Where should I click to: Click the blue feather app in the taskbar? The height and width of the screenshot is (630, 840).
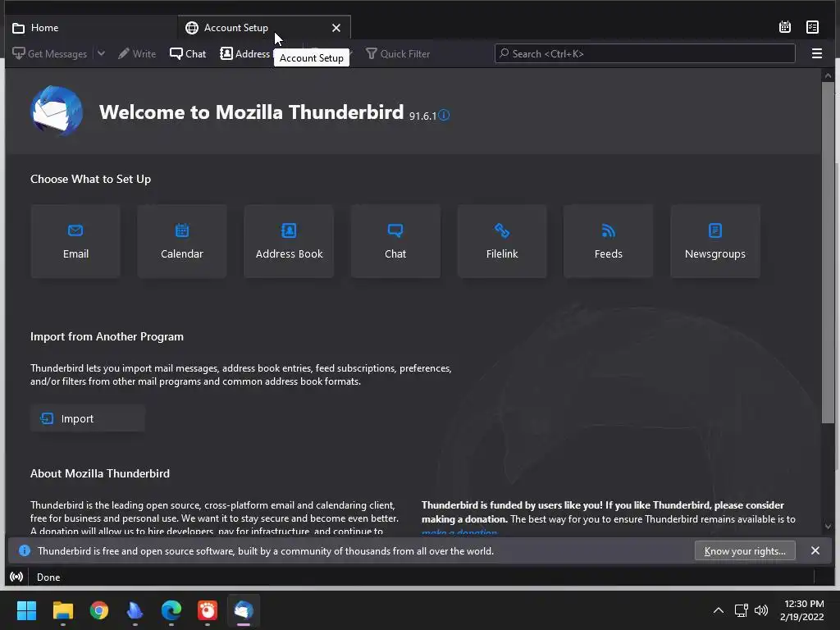coord(135,610)
